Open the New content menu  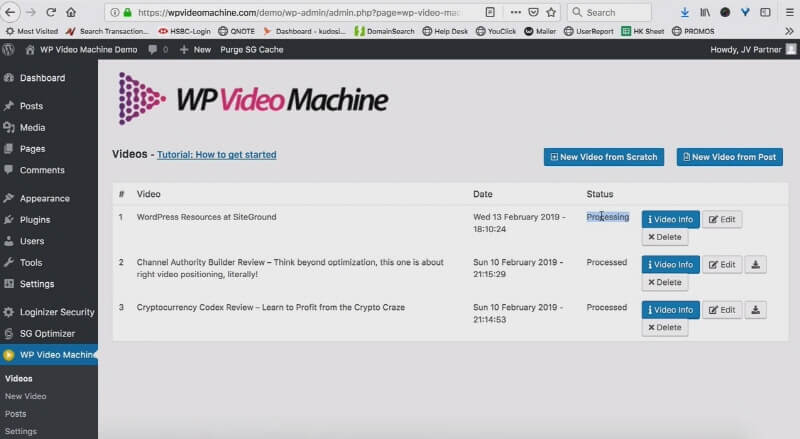point(195,50)
